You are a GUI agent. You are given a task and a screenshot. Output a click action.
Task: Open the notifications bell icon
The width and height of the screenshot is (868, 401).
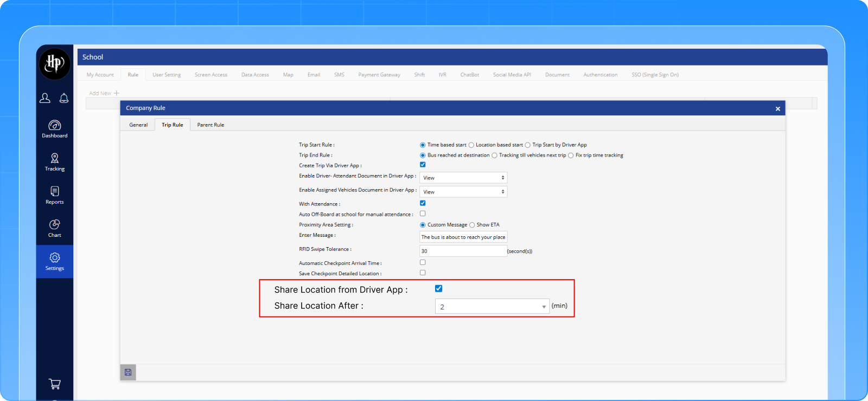point(64,98)
